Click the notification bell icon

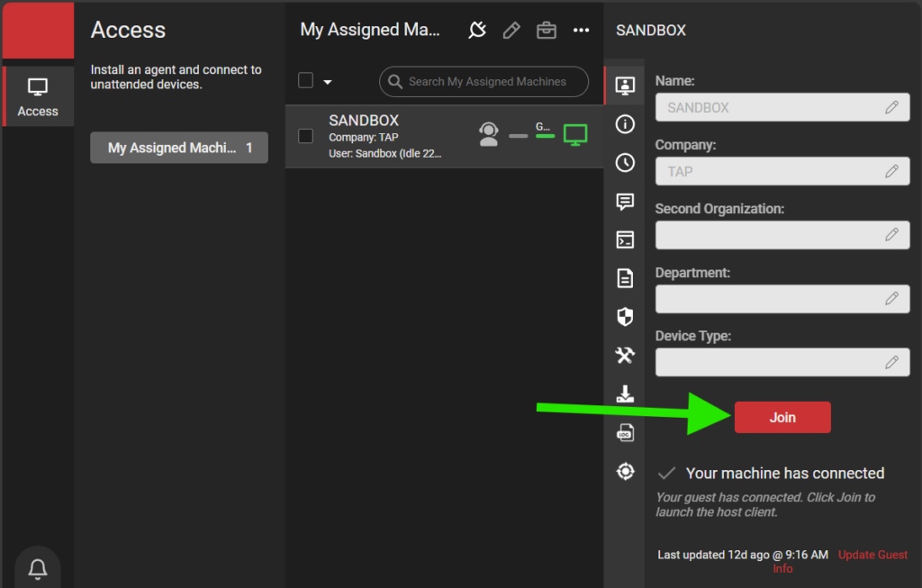tap(38, 568)
